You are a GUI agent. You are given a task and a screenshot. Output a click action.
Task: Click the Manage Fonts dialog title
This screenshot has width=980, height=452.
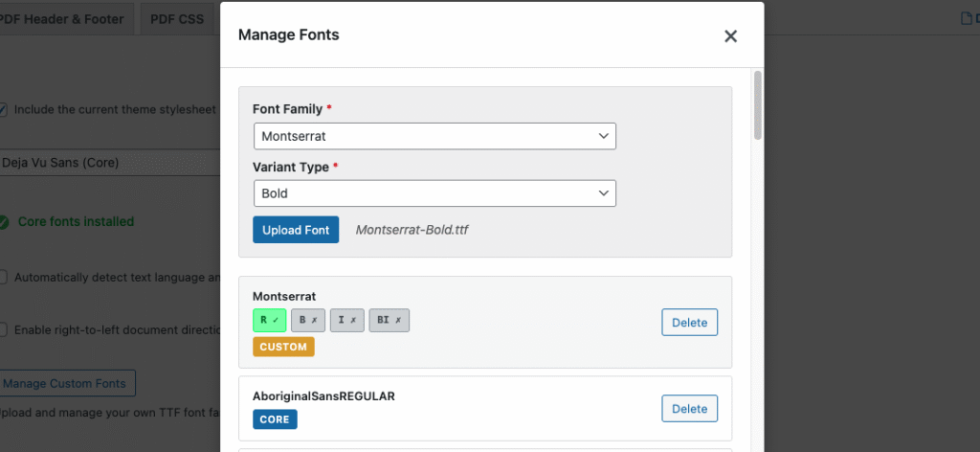[x=289, y=35]
